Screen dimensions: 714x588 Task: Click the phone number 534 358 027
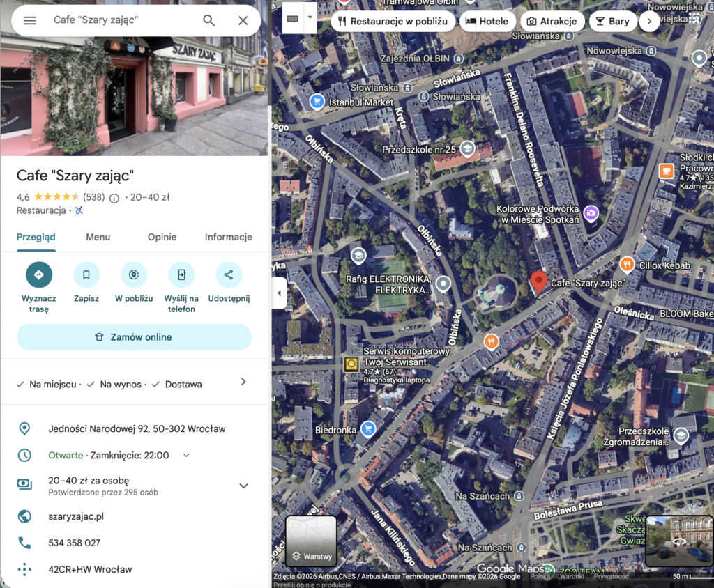(x=75, y=543)
